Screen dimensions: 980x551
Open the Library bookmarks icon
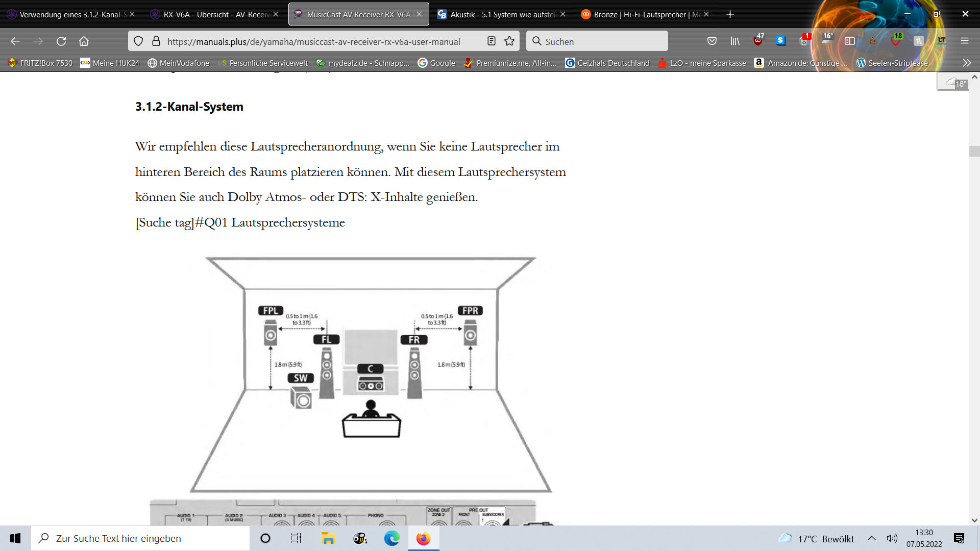735,41
